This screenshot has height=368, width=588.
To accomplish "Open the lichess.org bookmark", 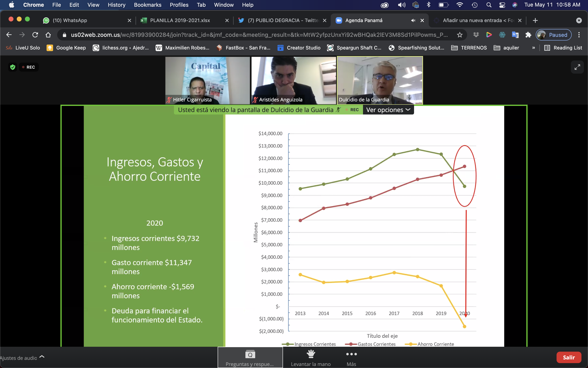I will (x=121, y=48).
